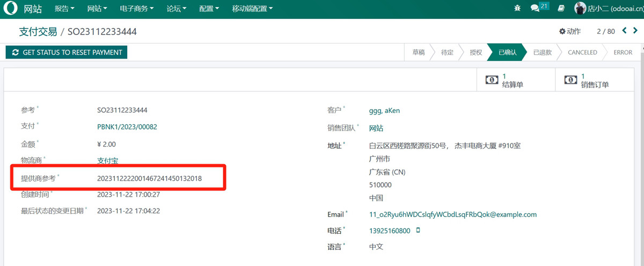The height and width of the screenshot is (266, 644).
Task: Open the 配置 menu
Action: click(x=209, y=9)
